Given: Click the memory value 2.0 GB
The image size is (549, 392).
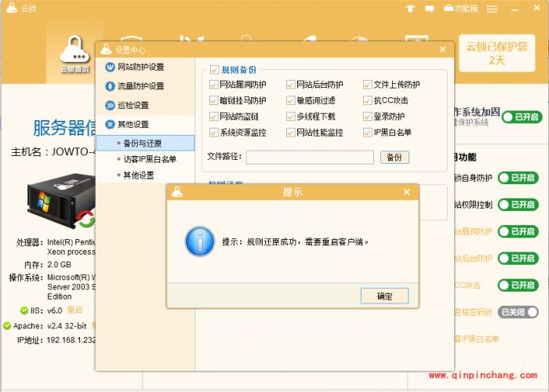Looking at the screenshot, I should tap(59, 265).
